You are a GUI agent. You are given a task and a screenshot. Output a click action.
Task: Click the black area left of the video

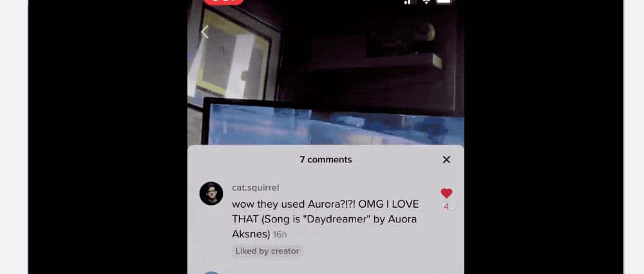pyautogui.click(x=108, y=137)
